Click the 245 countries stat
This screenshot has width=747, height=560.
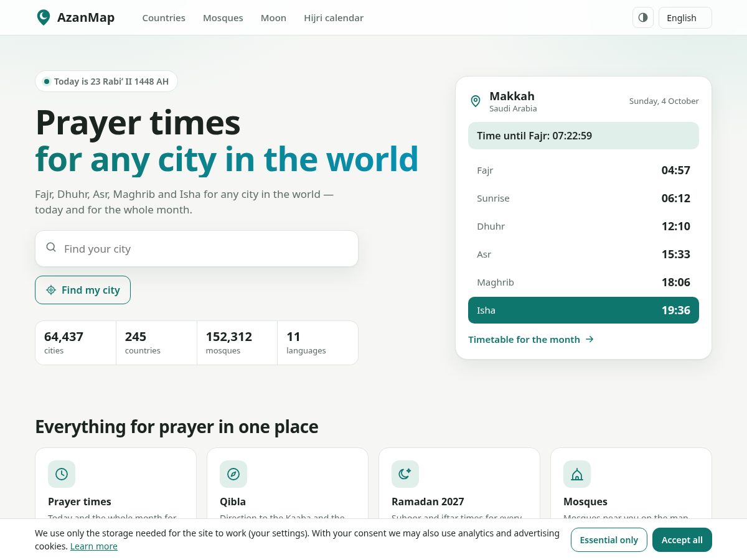[x=156, y=343]
